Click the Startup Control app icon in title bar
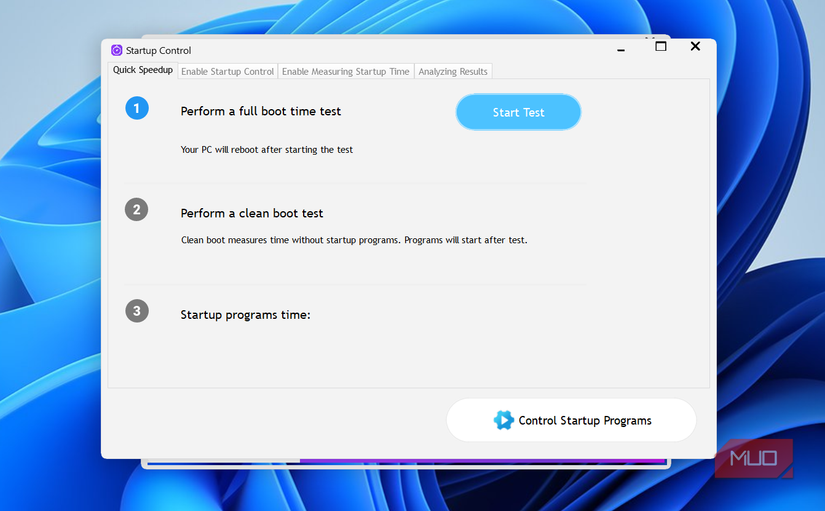 point(117,51)
